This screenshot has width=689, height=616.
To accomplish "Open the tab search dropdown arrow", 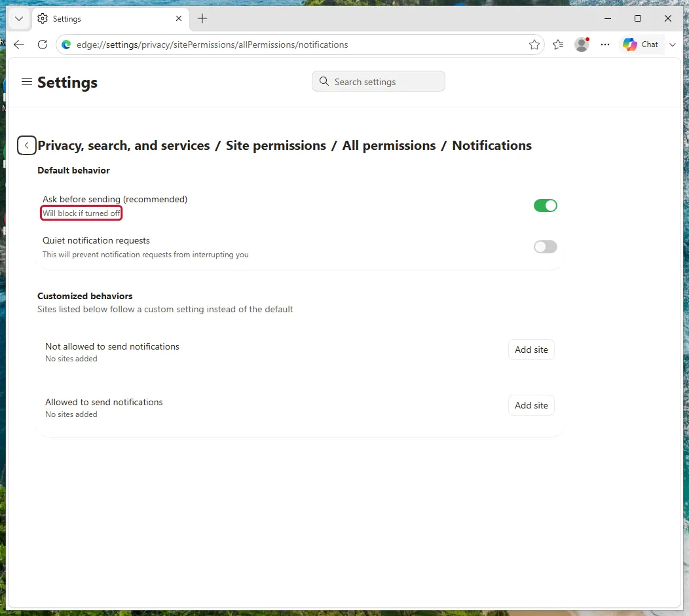I will (x=19, y=19).
